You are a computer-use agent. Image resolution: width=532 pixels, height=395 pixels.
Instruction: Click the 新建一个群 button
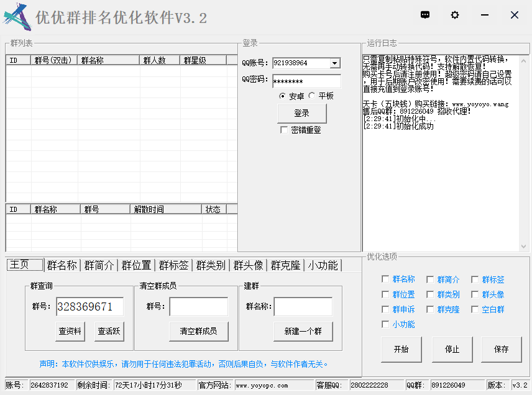click(303, 331)
